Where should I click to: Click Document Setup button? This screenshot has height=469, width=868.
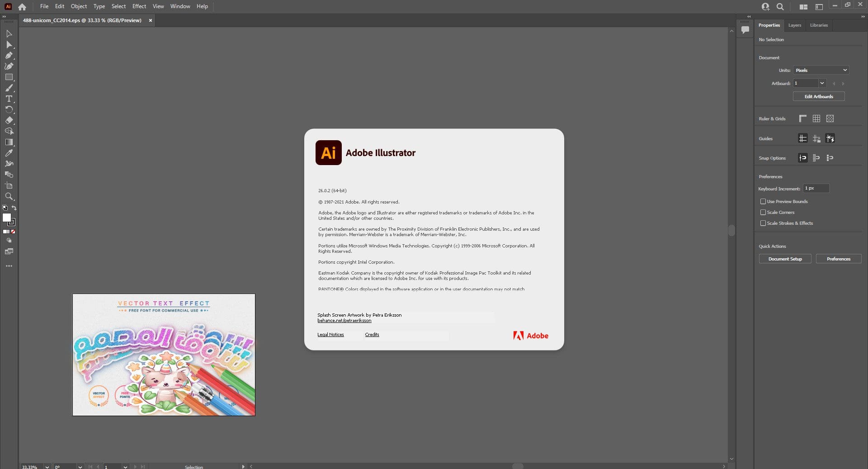point(785,259)
